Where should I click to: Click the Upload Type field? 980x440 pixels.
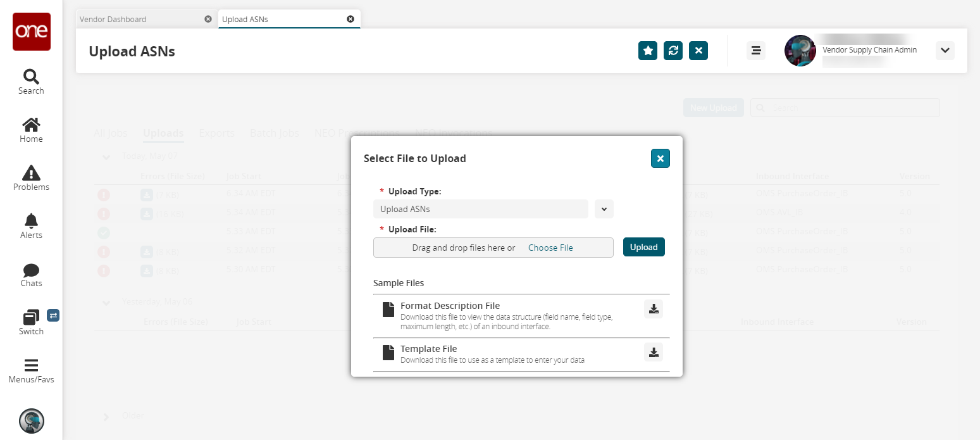point(480,209)
